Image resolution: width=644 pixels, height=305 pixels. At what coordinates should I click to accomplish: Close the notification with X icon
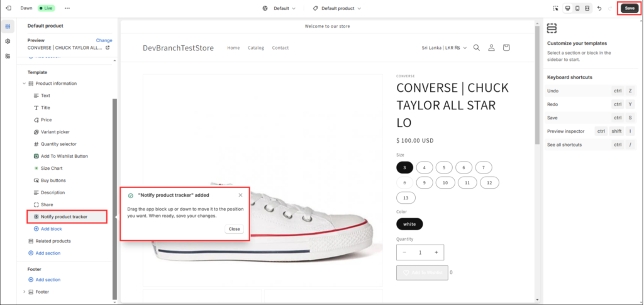pos(240,195)
